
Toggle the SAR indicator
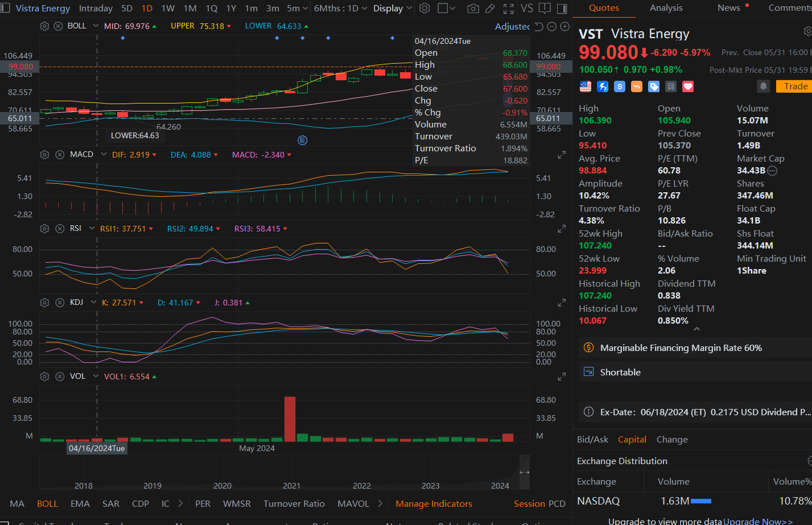point(111,504)
